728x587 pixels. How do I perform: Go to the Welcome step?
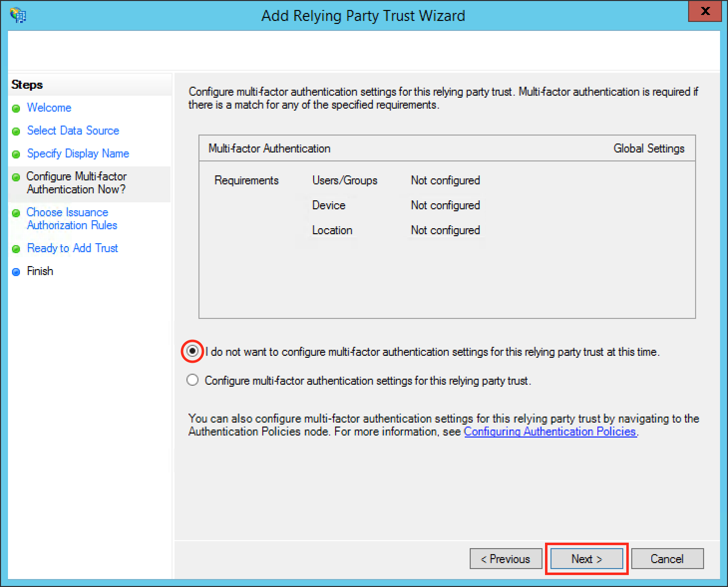point(49,108)
